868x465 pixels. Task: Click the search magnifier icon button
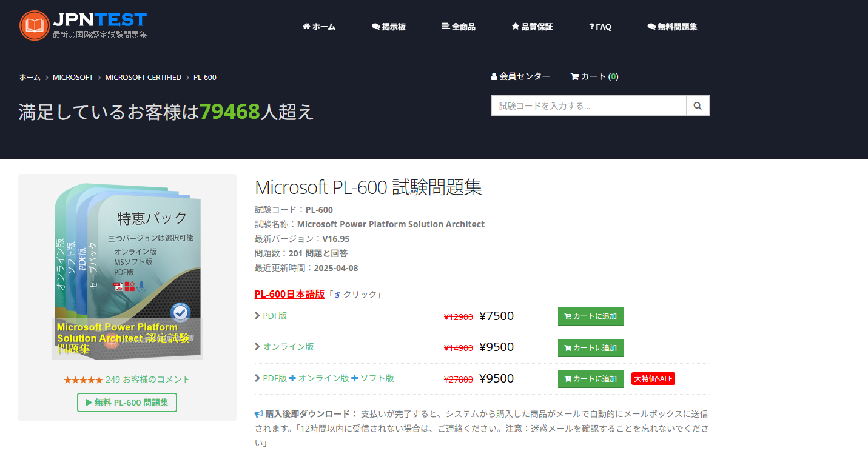coord(698,105)
